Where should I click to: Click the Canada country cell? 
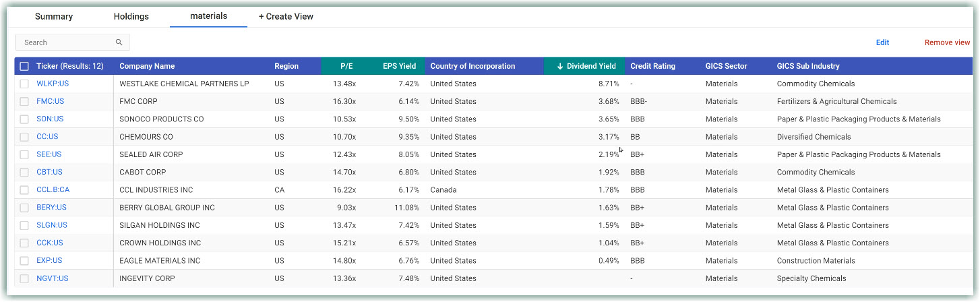point(443,190)
